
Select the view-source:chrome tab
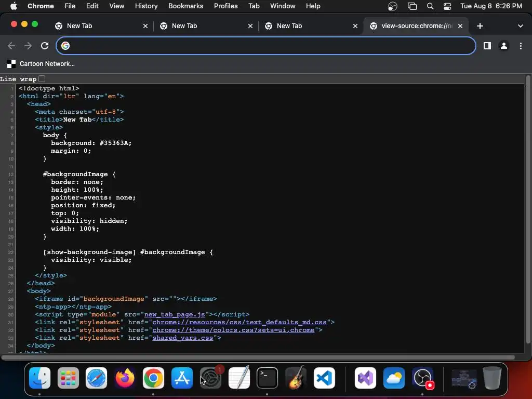coord(416,26)
